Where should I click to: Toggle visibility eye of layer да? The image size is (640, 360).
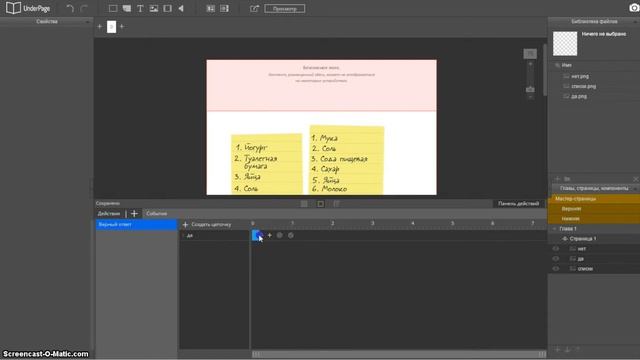point(556,259)
